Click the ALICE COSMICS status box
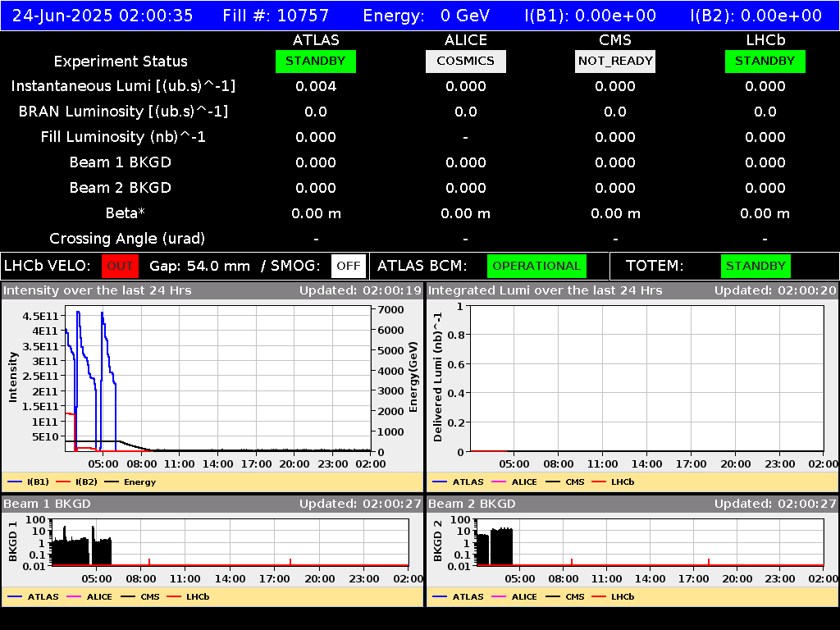Viewport: 840px width, 630px height. pyautogui.click(x=466, y=62)
